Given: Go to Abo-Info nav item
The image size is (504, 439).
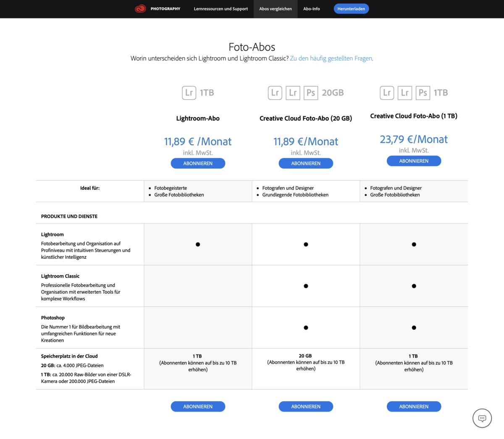Looking at the screenshot, I should pyautogui.click(x=312, y=9).
